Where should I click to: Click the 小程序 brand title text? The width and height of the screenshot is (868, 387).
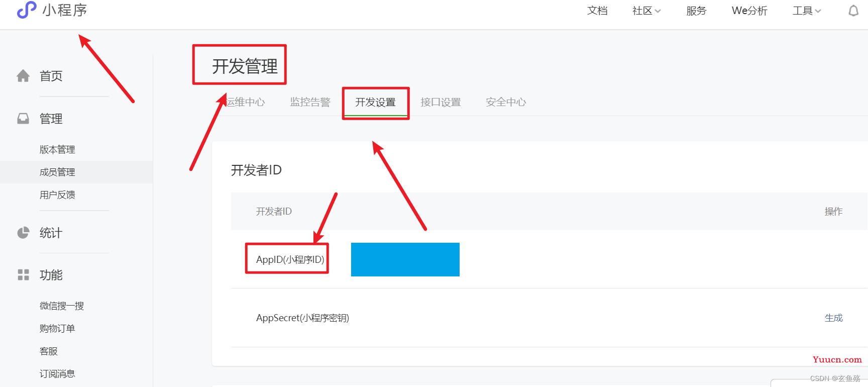[x=65, y=10]
